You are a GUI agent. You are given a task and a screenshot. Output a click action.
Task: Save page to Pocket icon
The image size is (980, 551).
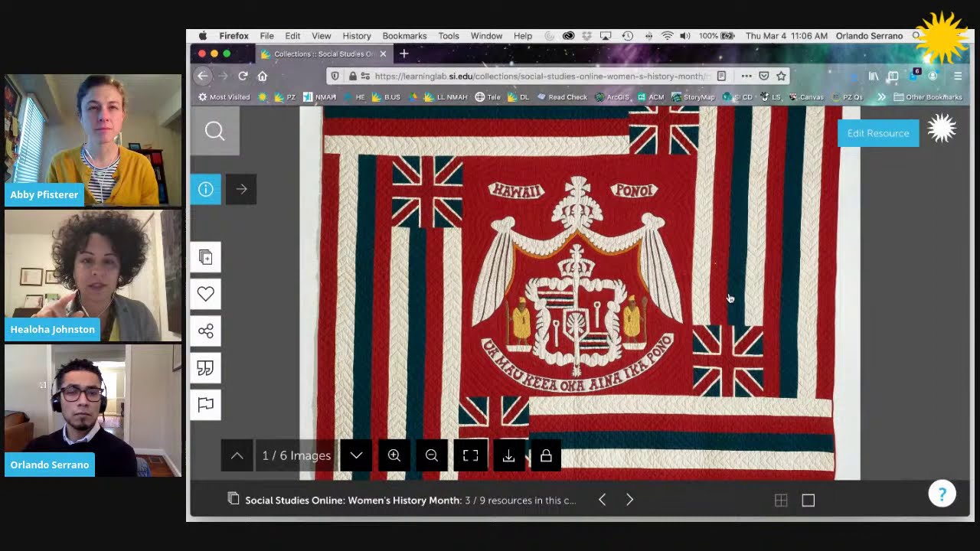click(x=764, y=77)
